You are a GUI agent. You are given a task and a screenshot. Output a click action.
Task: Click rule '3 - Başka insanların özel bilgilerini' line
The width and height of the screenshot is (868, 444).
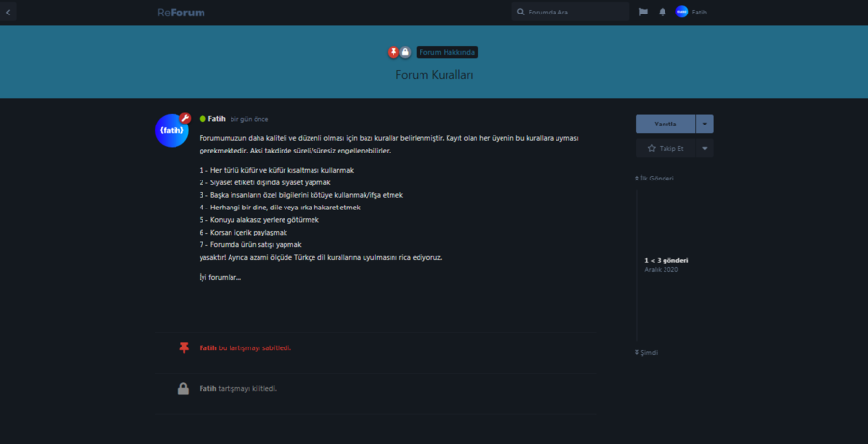coord(301,195)
